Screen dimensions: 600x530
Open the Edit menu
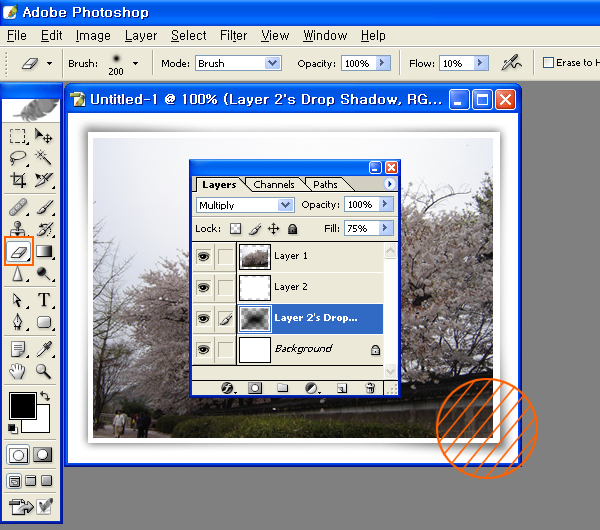[51, 36]
